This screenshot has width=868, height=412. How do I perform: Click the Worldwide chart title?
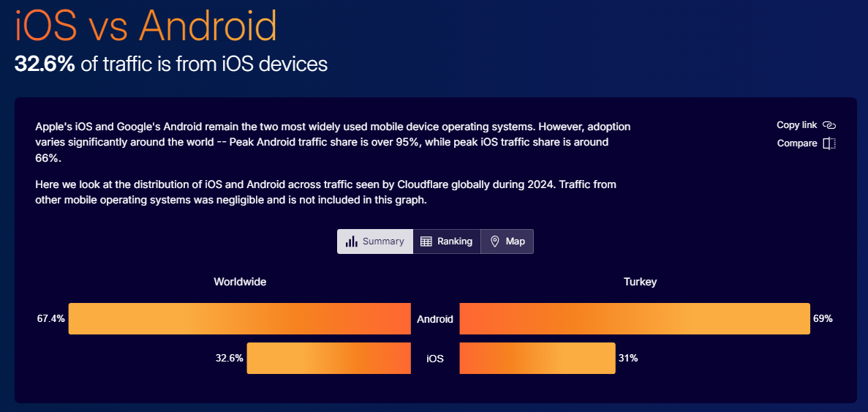[x=241, y=282]
